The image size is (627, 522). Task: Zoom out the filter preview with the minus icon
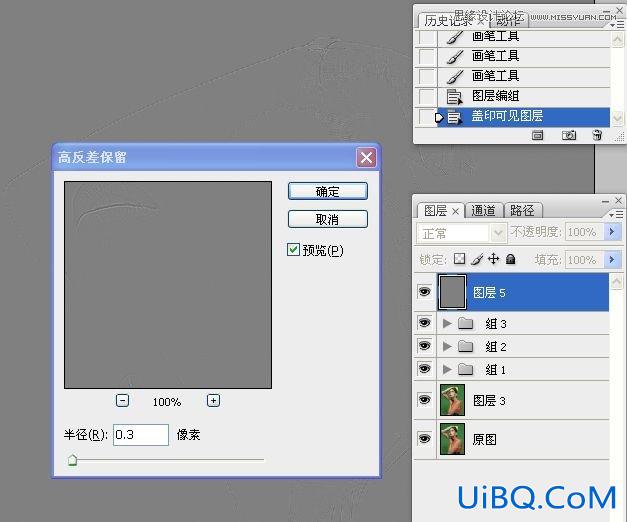click(122, 400)
